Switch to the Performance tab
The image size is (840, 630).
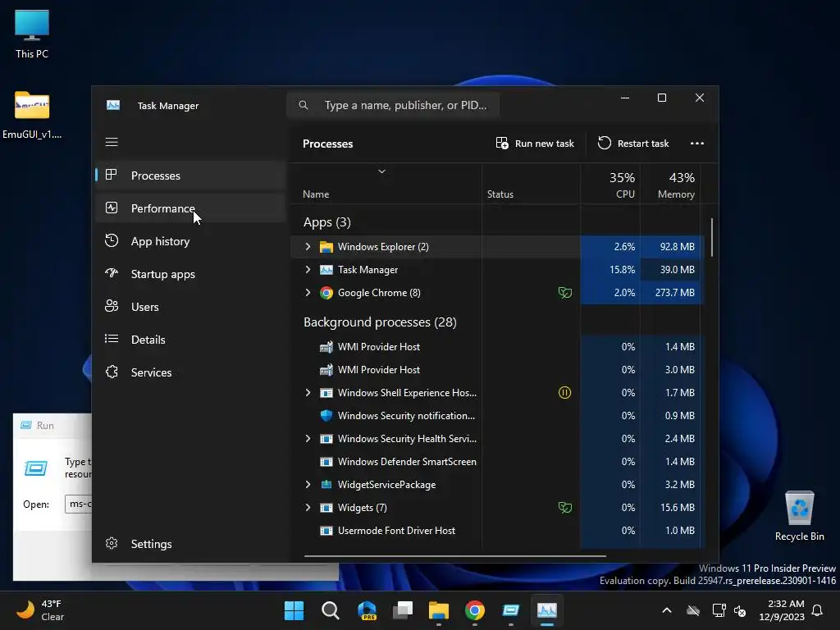pyautogui.click(x=190, y=208)
